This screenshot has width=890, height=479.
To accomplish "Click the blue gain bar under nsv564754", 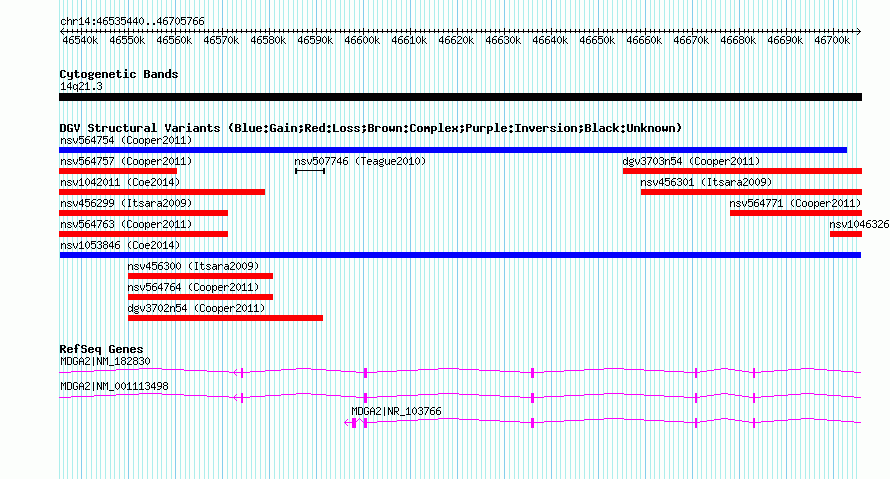I will pos(453,150).
